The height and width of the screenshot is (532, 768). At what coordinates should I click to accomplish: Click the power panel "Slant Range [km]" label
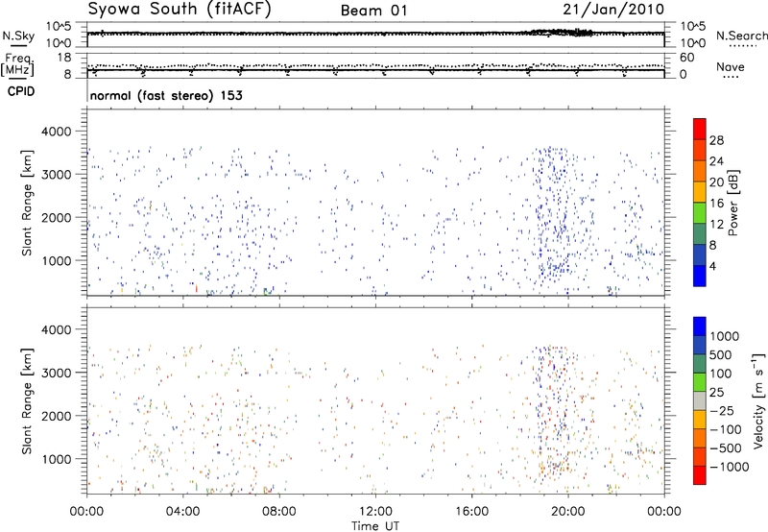tap(27, 203)
